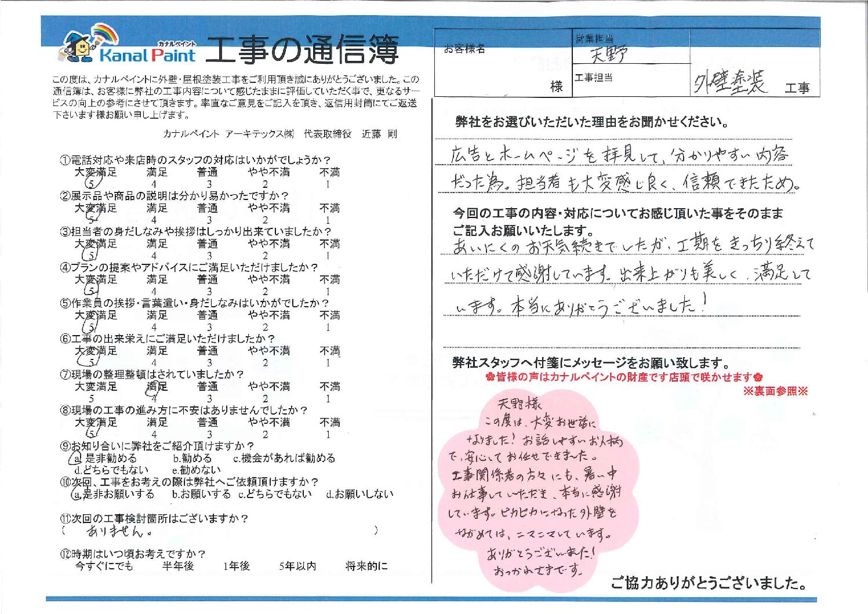The width and height of the screenshot is (868, 614).
Task: Select a.是非お願いする in question ⑩
Action: pyautogui.click(x=113, y=494)
